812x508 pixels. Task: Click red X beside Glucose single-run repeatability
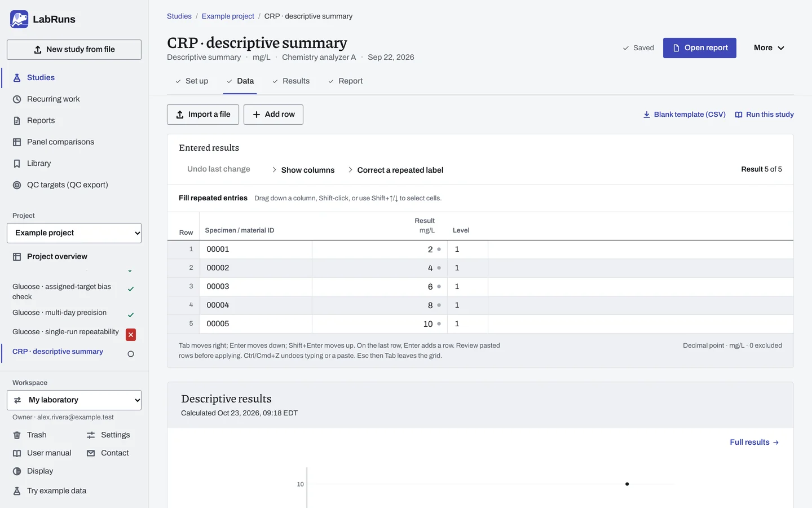pos(131,335)
